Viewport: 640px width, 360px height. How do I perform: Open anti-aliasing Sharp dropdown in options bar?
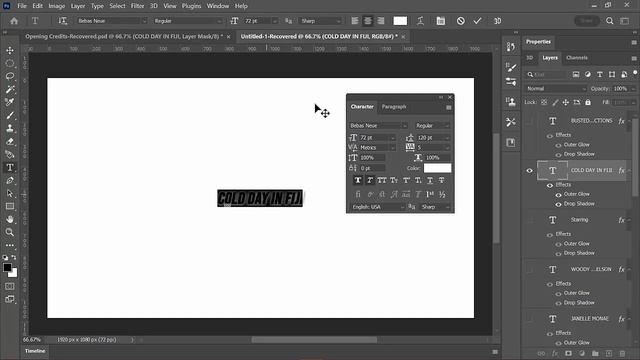[x=338, y=21]
